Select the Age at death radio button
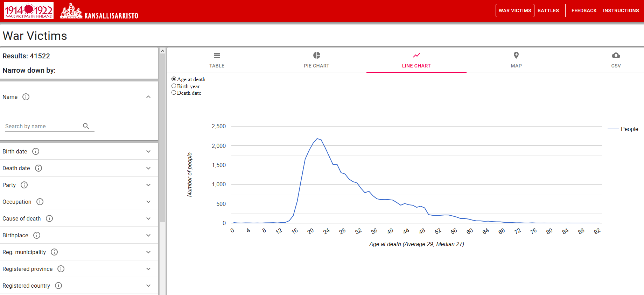Screen dimensions: 644x295 [x=174, y=79]
